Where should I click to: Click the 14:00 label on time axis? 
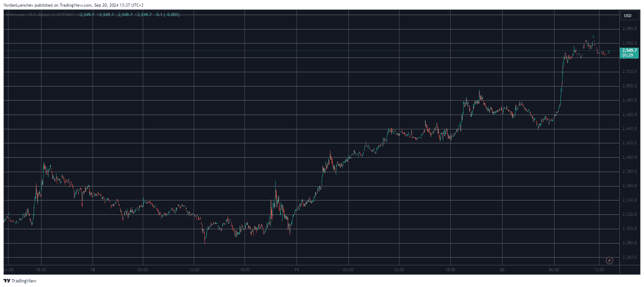pyautogui.click(x=9, y=270)
